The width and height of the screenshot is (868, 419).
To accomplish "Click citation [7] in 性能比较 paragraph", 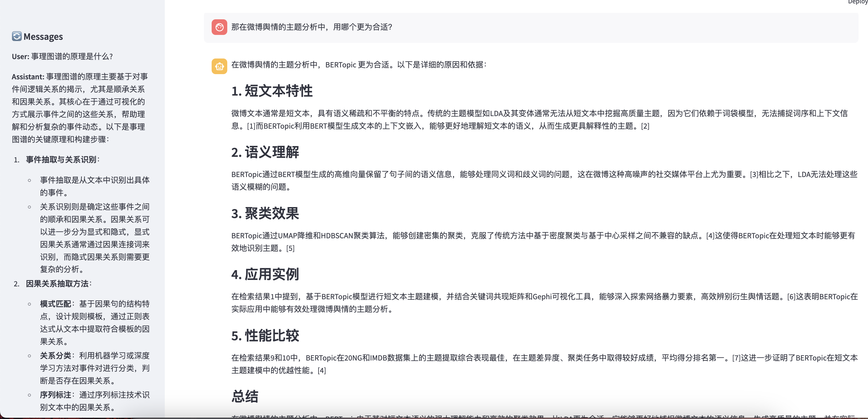I will point(737,358).
